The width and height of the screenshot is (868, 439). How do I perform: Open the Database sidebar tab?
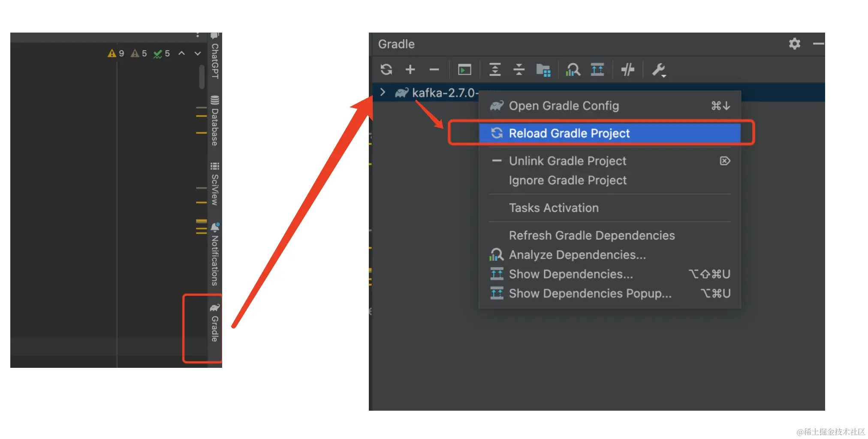pos(215,120)
